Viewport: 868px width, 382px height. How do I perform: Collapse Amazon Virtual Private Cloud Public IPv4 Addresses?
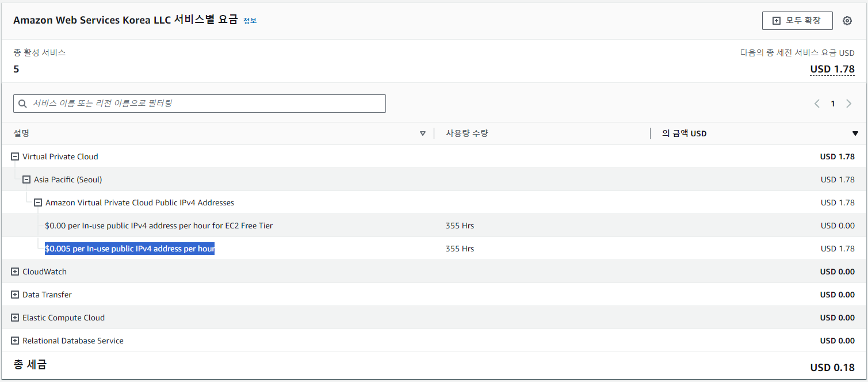click(x=38, y=203)
